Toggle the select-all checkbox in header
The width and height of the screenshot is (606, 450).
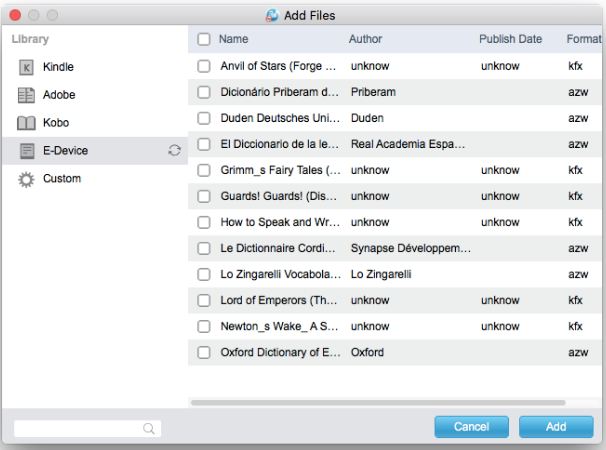(203, 39)
